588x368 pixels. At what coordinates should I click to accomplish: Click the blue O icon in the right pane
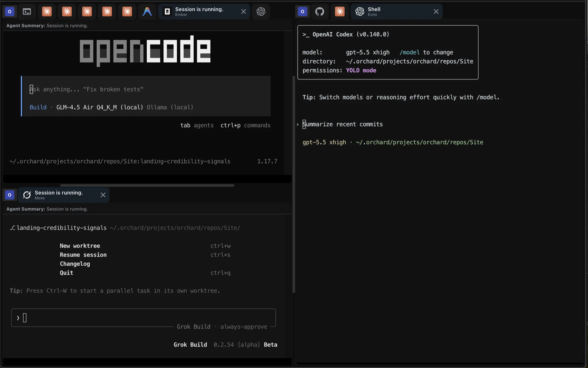pos(303,11)
